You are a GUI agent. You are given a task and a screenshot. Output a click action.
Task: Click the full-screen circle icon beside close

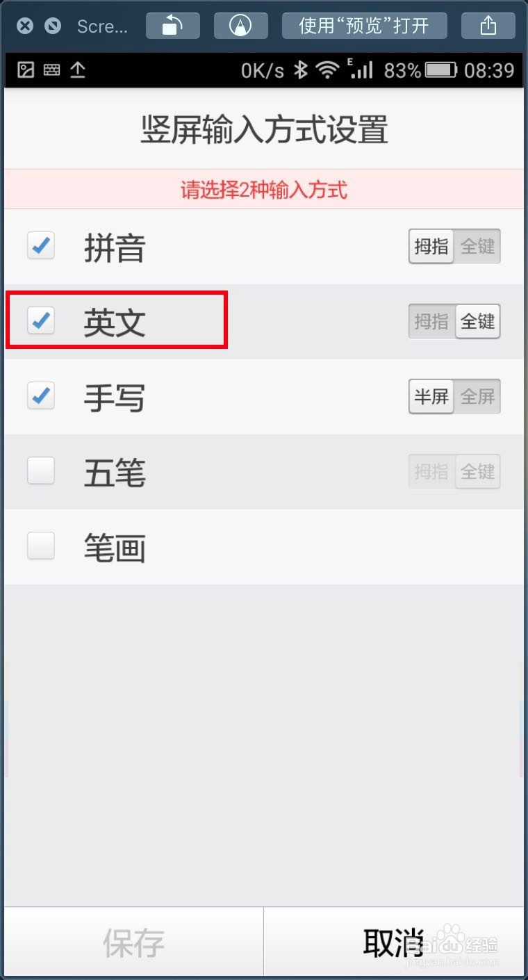52,26
